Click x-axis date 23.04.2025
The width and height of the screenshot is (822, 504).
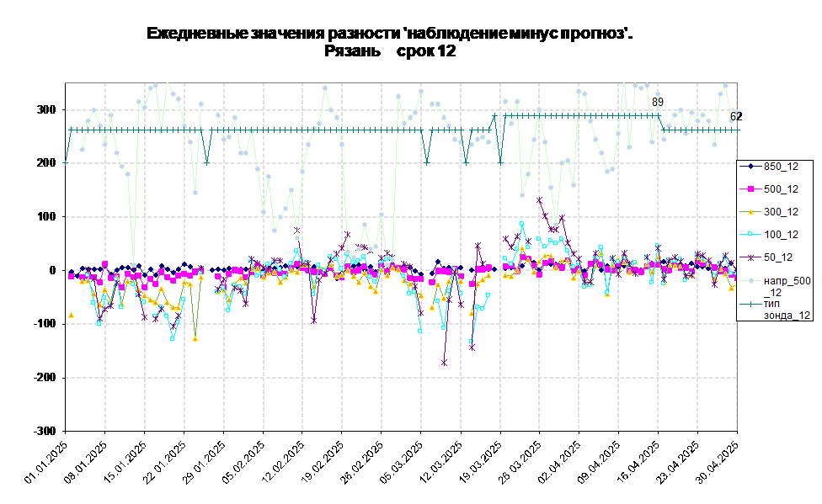point(679,462)
